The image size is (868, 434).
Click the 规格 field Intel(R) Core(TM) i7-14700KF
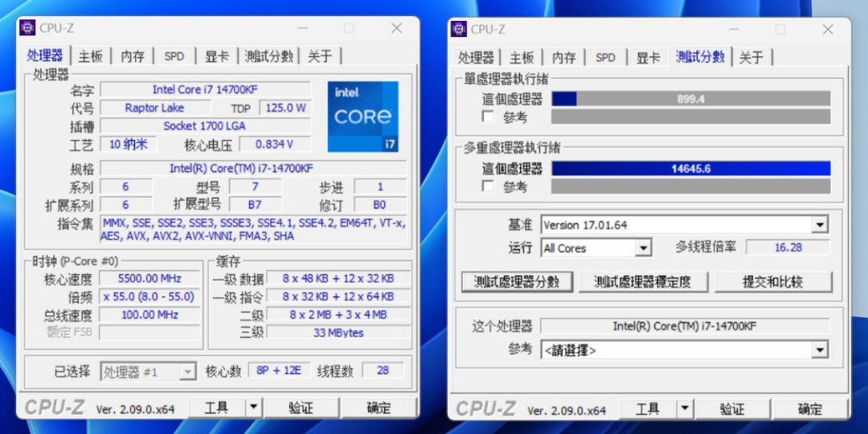[x=253, y=168]
